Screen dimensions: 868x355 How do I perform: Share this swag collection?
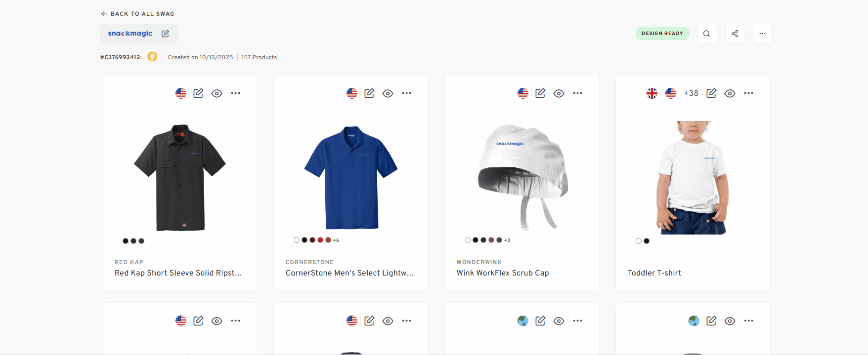[735, 34]
